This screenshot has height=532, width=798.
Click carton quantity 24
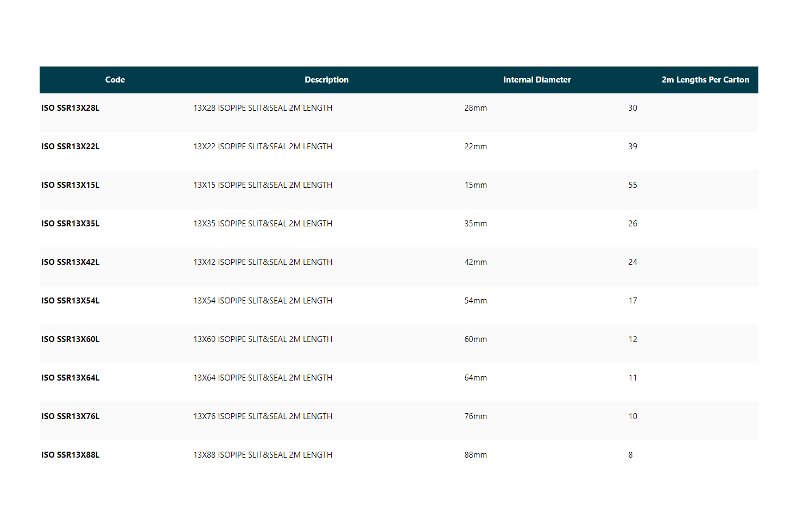(x=633, y=262)
